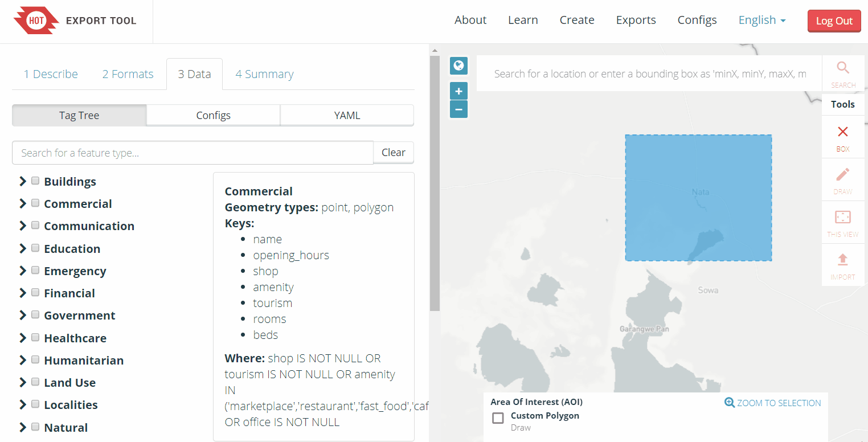Click the feature type search field

(193, 153)
